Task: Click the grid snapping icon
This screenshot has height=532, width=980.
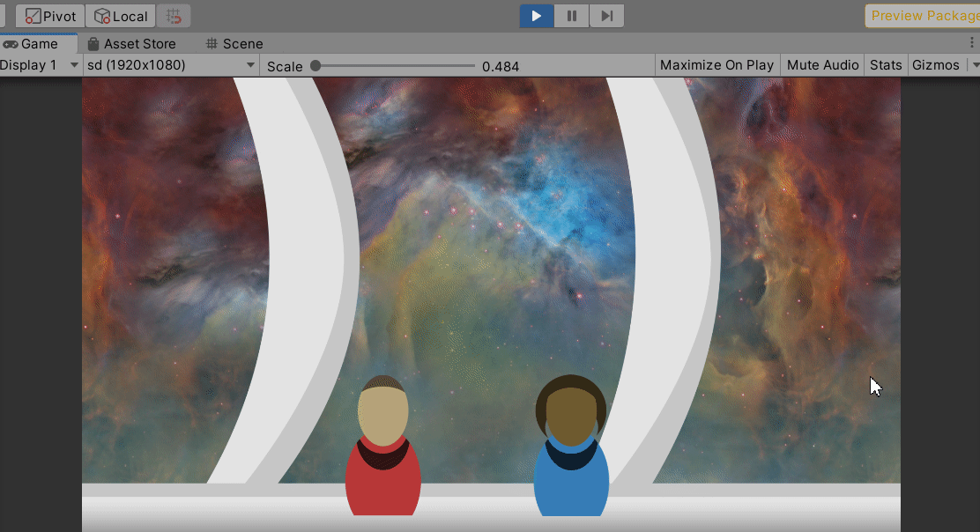Action: pyautogui.click(x=174, y=16)
